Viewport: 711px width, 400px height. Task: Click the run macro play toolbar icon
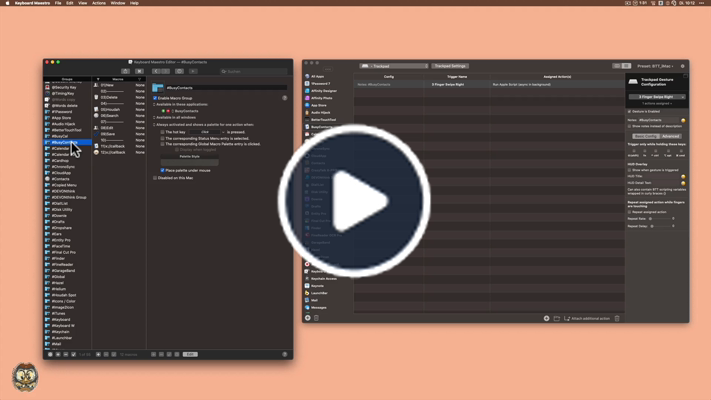point(193,71)
